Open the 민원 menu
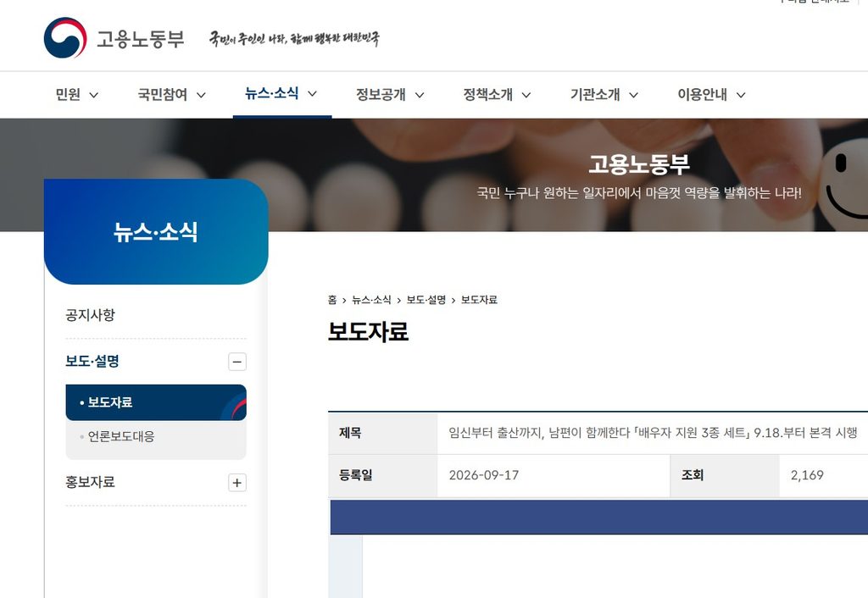868x598 pixels. (x=68, y=95)
